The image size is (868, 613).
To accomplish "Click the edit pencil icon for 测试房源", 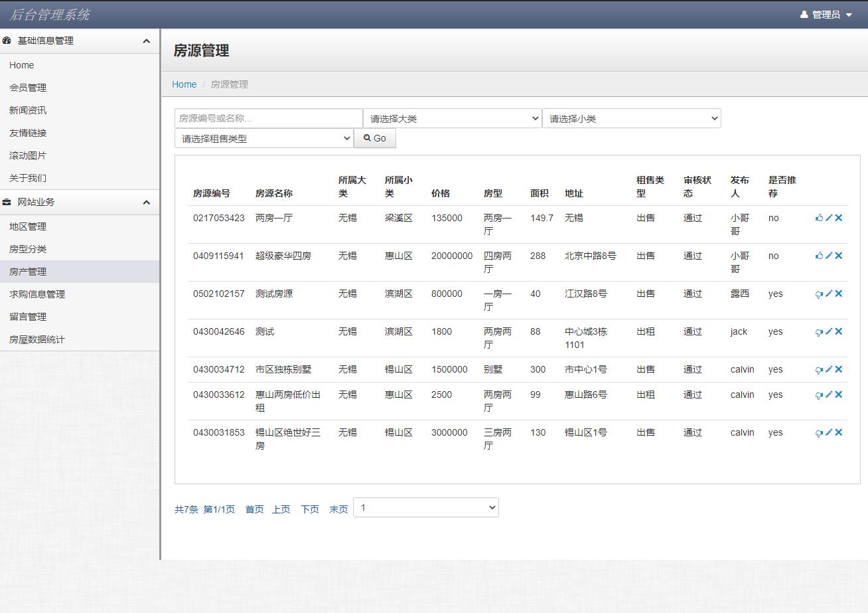I will click(x=828, y=294).
